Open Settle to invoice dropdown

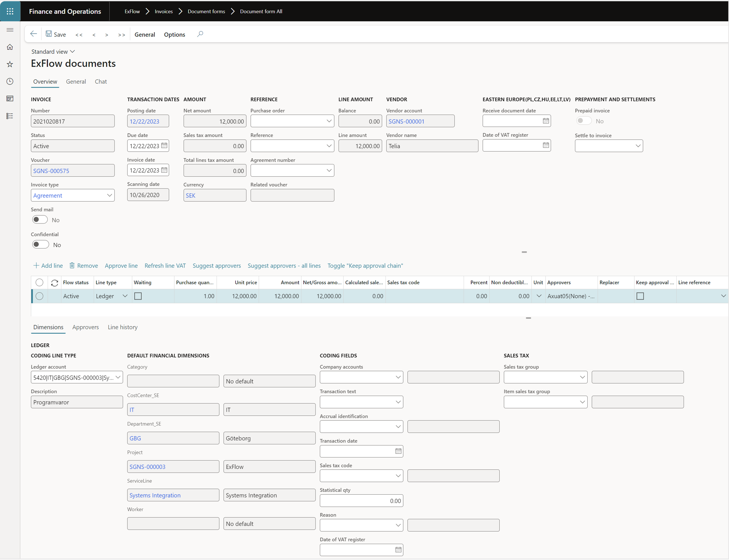pos(638,146)
